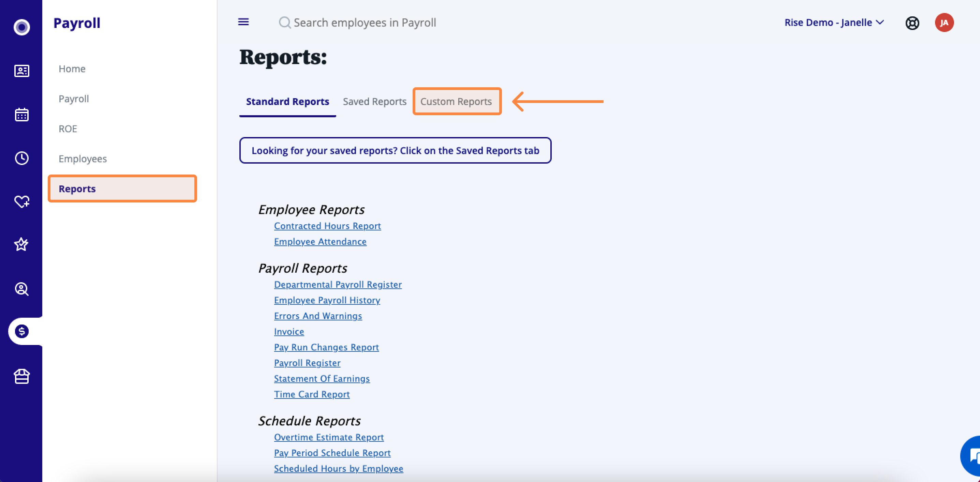Click the Schedule Reports section heading
The image size is (980, 482).
pyautogui.click(x=310, y=421)
